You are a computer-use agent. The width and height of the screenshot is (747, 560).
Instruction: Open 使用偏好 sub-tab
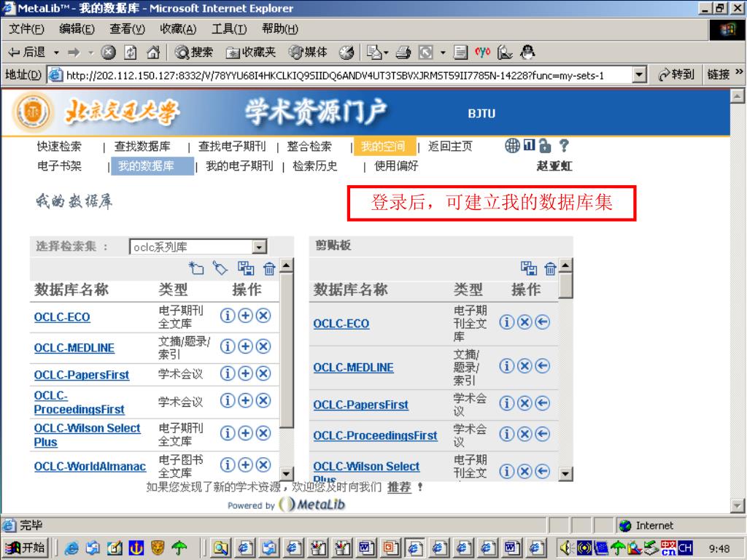pyautogui.click(x=396, y=166)
